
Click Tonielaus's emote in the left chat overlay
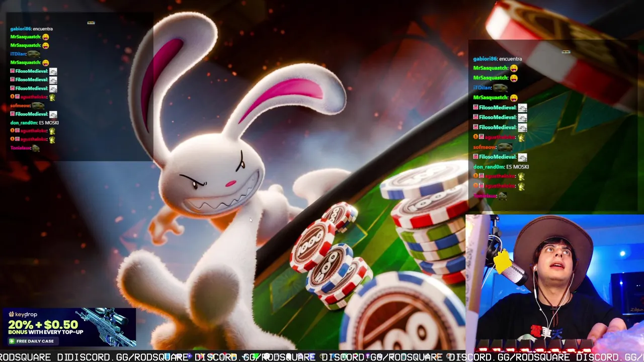pyautogui.click(x=36, y=148)
